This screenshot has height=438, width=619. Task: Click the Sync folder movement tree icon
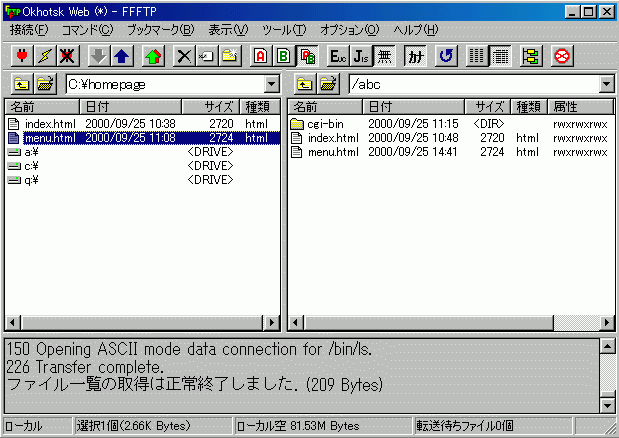(x=531, y=56)
